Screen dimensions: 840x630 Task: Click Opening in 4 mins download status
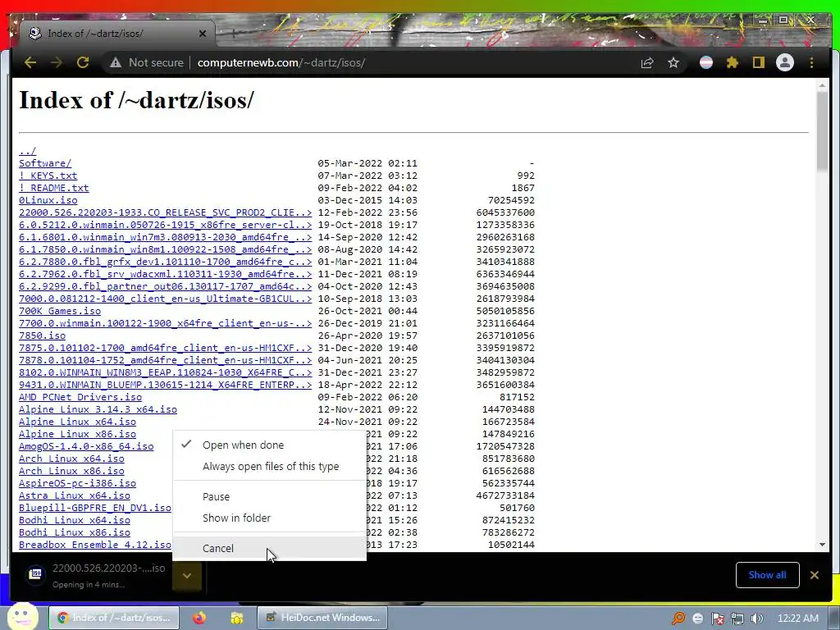click(x=89, y=585)
